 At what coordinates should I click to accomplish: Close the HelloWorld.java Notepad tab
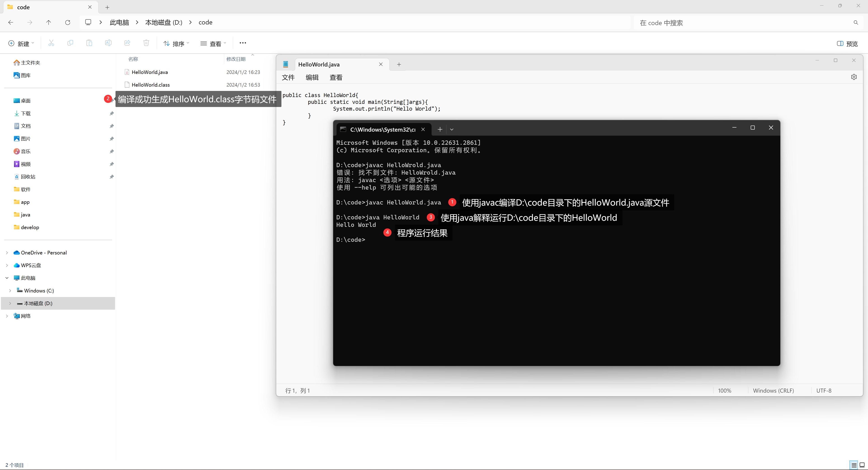pos(381,64)
